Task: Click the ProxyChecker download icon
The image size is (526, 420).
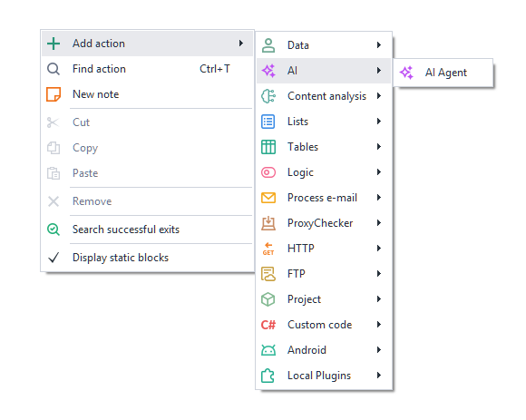Action: [x=268, y=223]
